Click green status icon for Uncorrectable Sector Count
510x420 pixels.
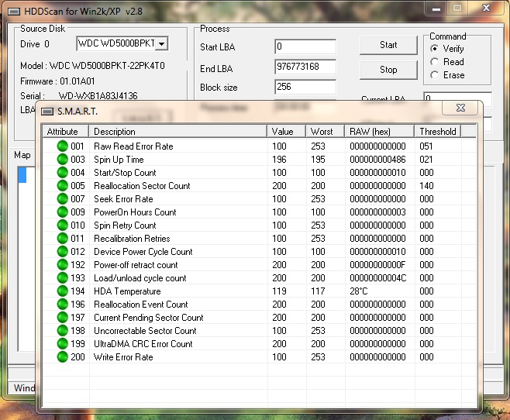62,331
